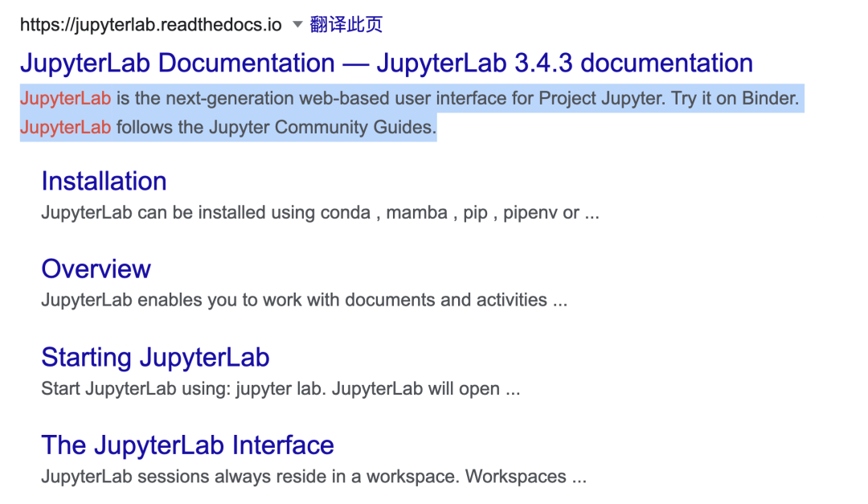Image resolution: width=868 pixels, height=504 pixels.
Task: Select the first highlighted JupyterLab keyword
Action: 65,98
